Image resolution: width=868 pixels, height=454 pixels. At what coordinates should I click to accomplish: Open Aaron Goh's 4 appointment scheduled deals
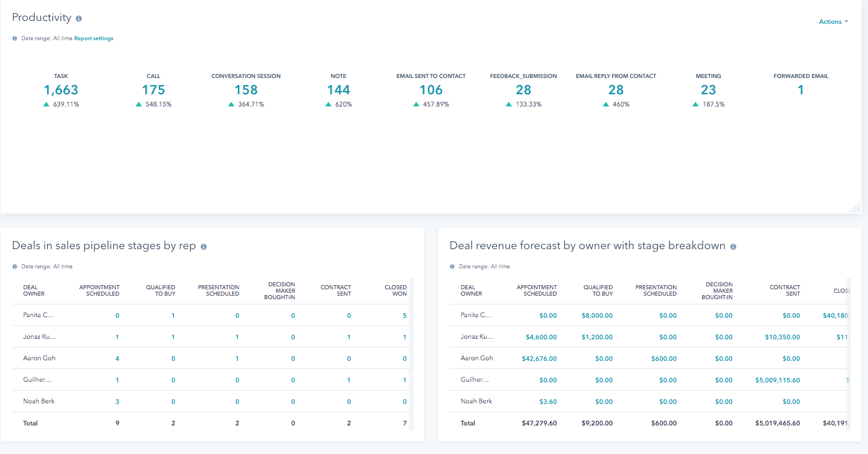click(118, 359)
